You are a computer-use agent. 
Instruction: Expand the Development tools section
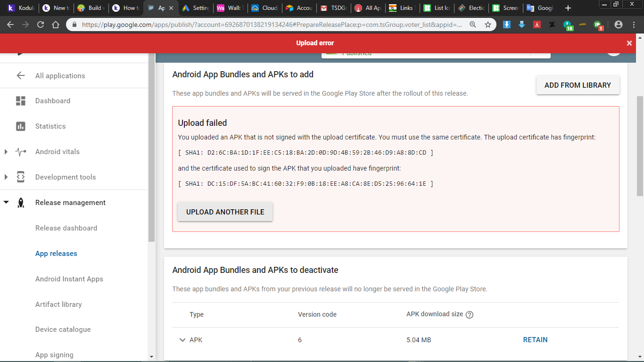pyautogui.click(x=6, y=177)
